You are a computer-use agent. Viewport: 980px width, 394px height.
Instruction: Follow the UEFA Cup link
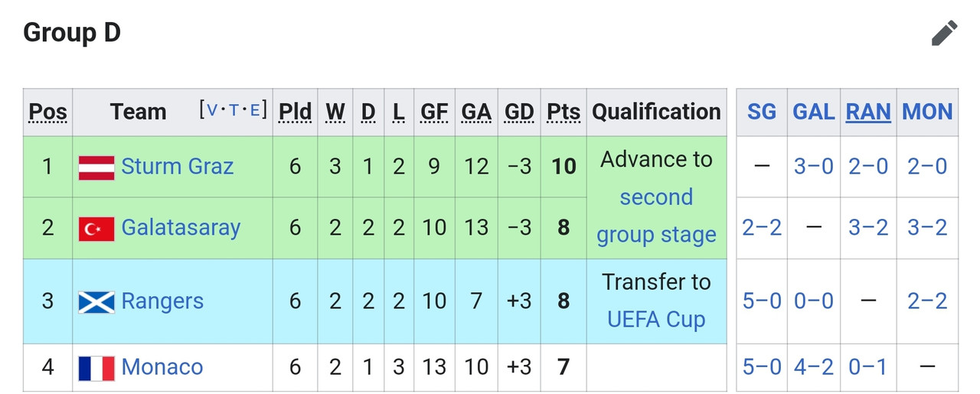pos(656,319)
